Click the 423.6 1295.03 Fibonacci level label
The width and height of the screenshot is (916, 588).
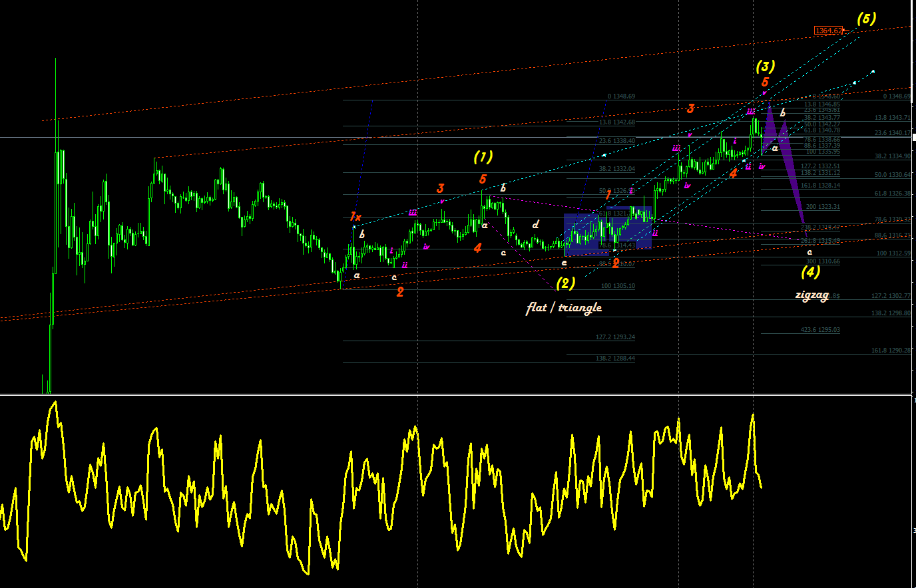tap(820, 330)
